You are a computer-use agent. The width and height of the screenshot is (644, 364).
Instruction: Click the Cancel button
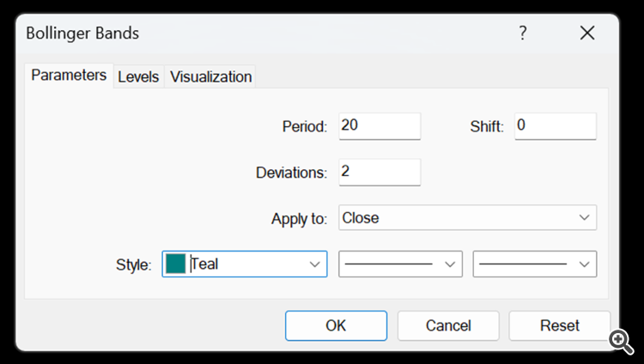pos(448,325)
